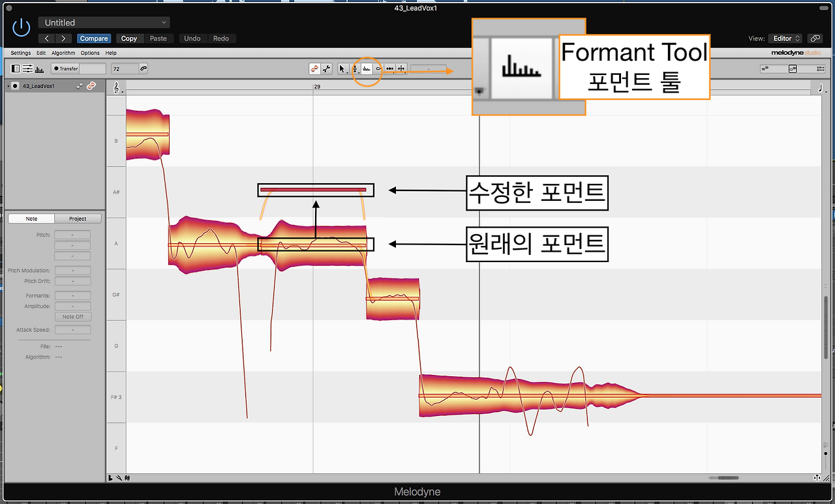Click the Pitch Modulation value field
The image size is (835, 504).
(72, 271)
